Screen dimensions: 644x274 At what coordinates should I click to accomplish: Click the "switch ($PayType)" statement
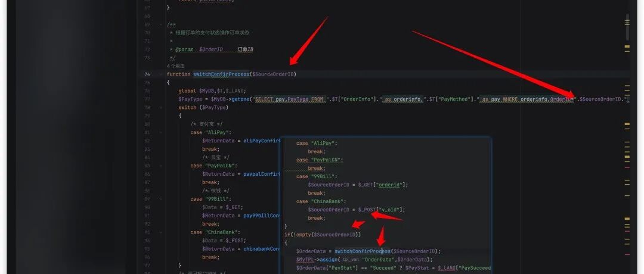click(x=203, y=107)
